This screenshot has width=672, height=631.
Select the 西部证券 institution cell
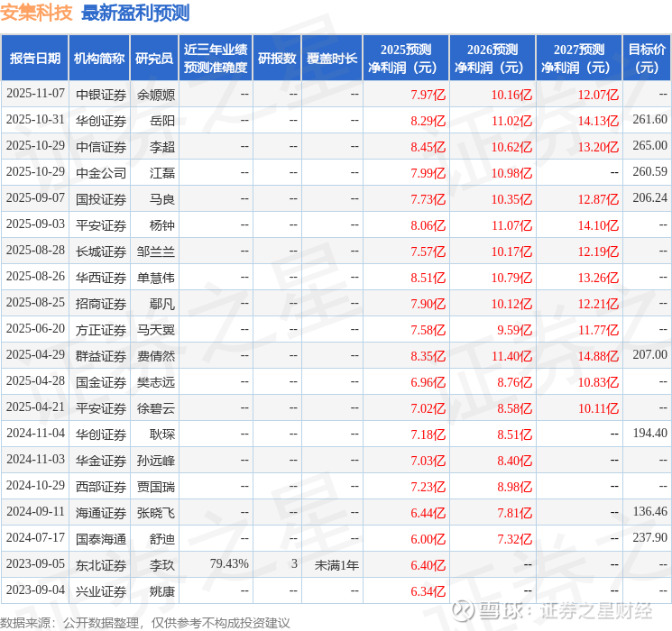(101, 486)
